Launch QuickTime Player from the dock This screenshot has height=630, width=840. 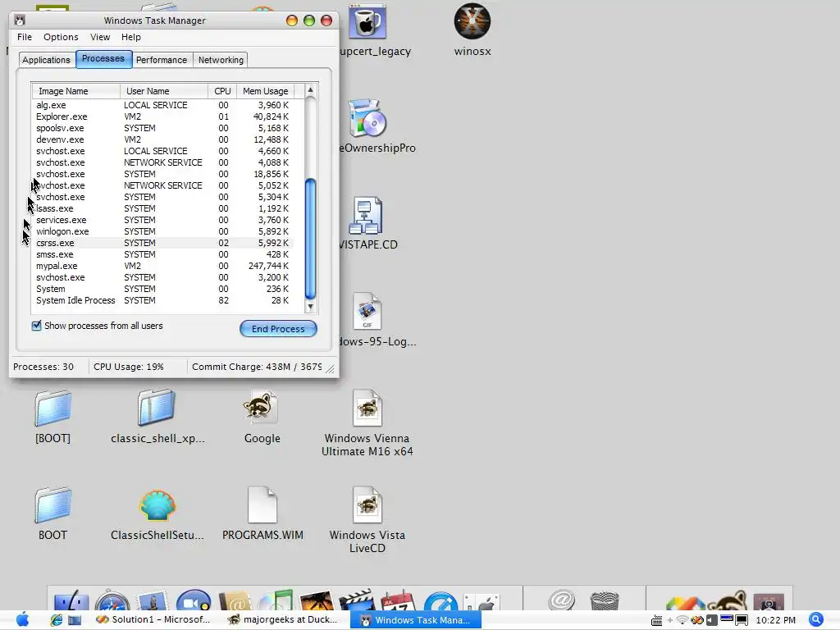(x=441, y=600)
